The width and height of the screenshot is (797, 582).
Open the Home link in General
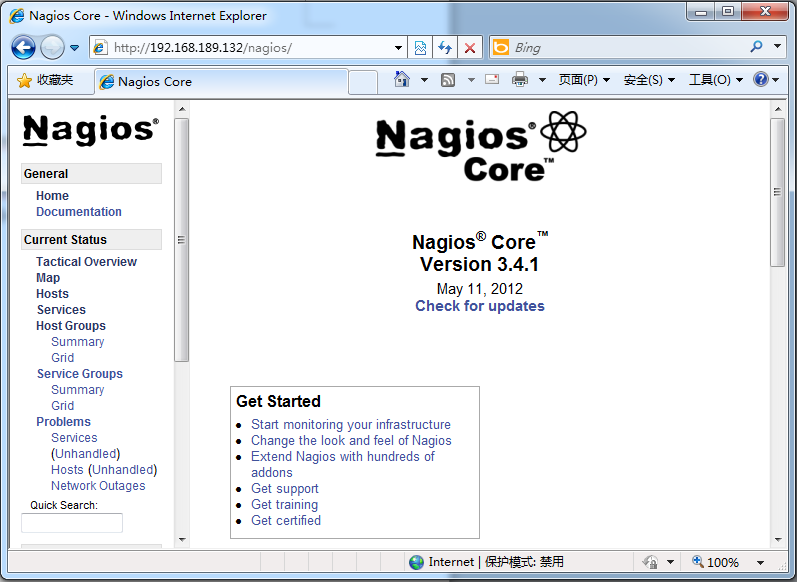click(52, 196)
